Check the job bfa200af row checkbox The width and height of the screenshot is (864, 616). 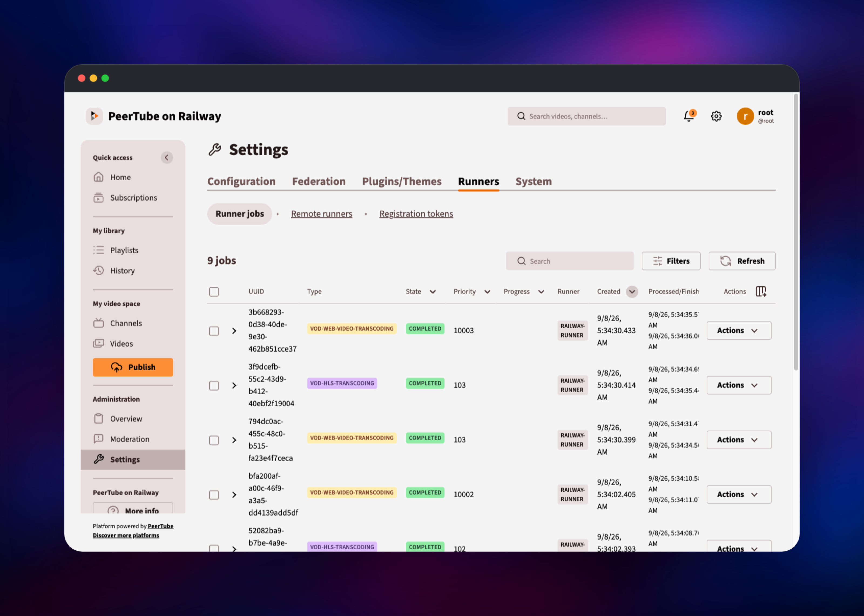214,495
